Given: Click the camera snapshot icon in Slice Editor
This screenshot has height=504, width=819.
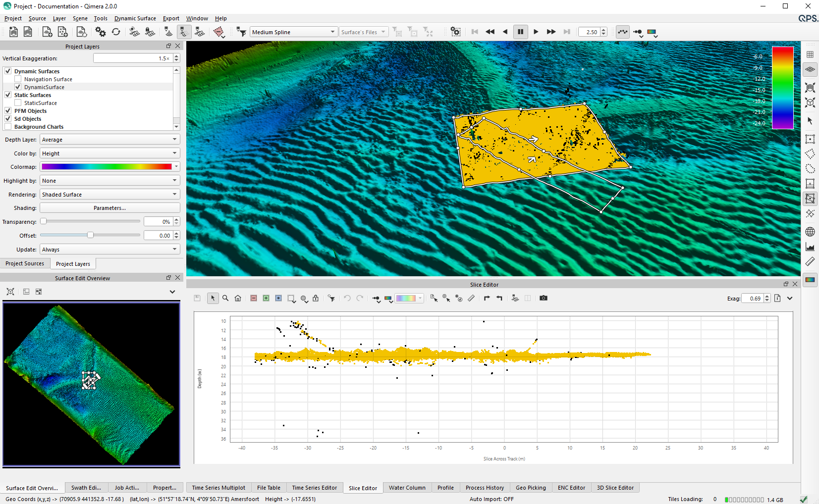Looking at the screenshot, I should [544, 298].
